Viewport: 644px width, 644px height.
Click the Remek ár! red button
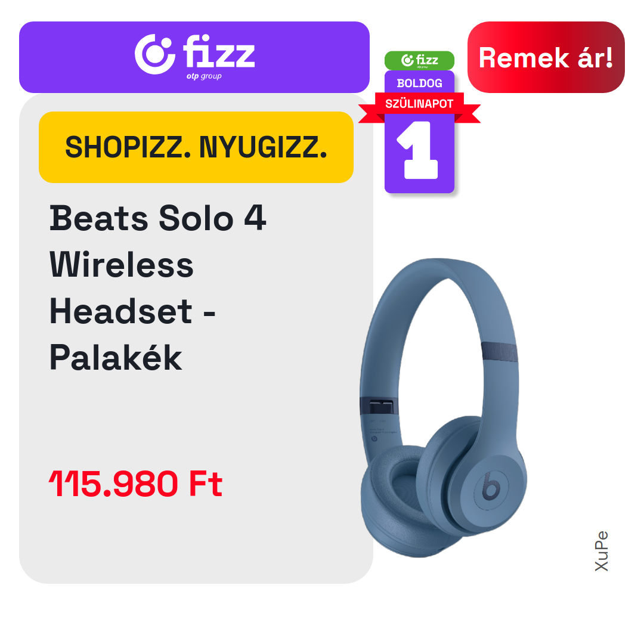click(x=546, y=57)
